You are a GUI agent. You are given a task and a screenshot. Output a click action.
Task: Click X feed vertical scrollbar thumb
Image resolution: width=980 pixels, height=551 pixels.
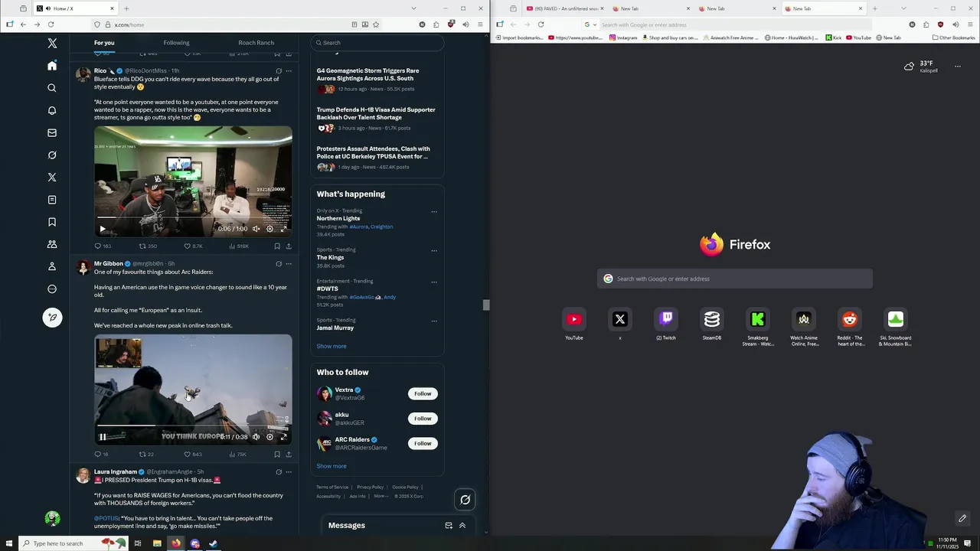pyautogui.click(x=485, y=305)
